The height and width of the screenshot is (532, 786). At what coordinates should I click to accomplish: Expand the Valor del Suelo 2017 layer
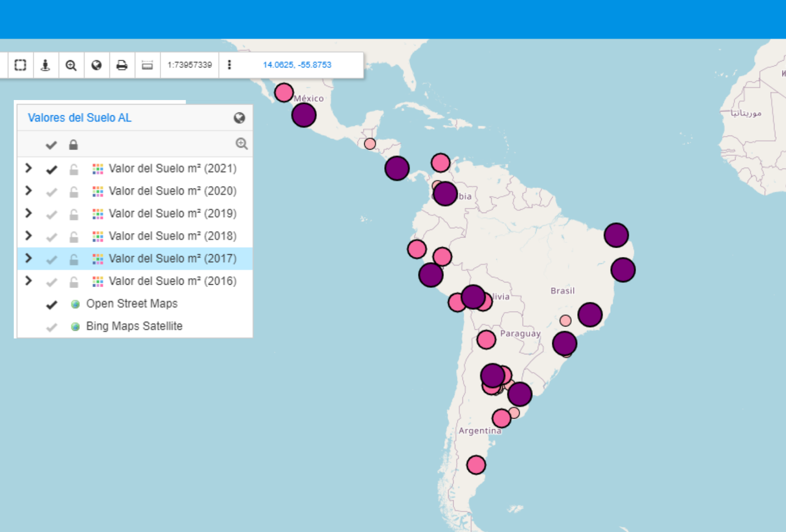click(29, 258)
